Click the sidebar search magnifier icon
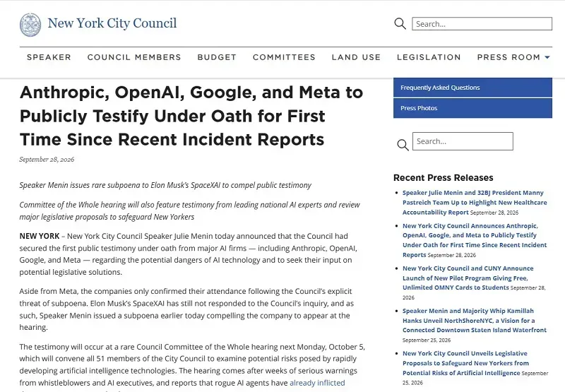 point(403,145)
